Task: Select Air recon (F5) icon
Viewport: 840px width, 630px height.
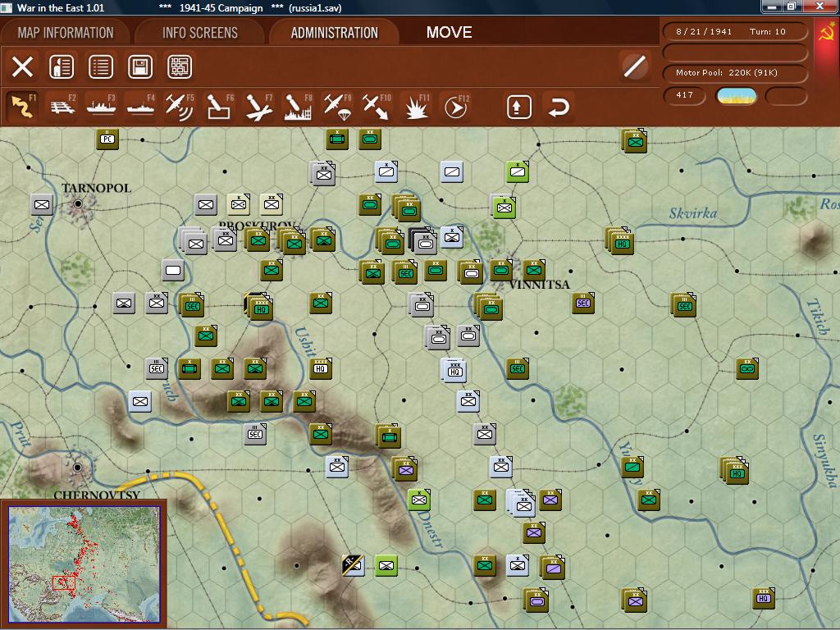Action: click(x=180, y=106)
